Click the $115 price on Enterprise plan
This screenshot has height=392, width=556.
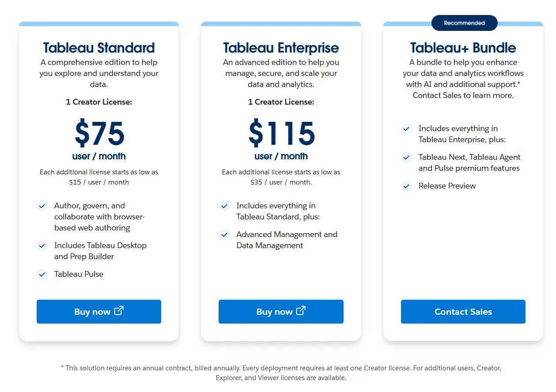click(x=281, y=133)
